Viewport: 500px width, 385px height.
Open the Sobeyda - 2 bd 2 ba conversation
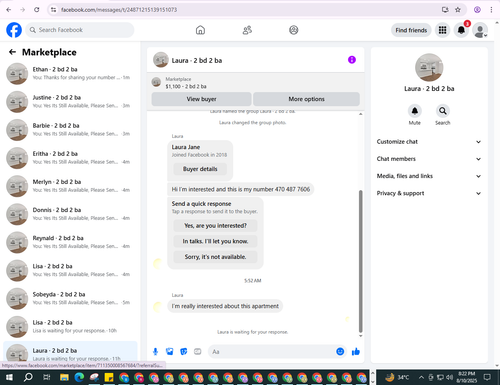[70, 299]
